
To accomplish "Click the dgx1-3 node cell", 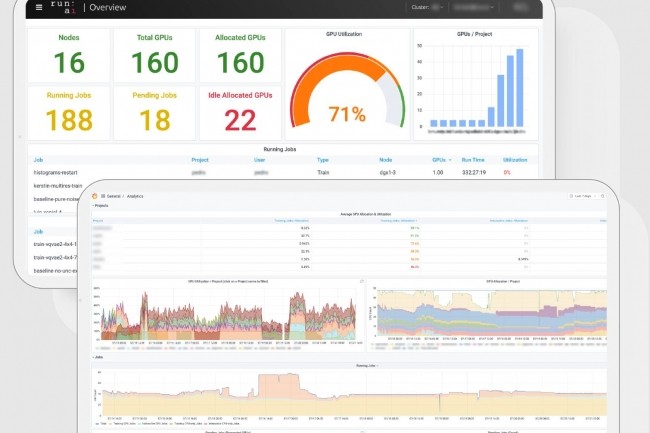I will [x=388, y=172].
